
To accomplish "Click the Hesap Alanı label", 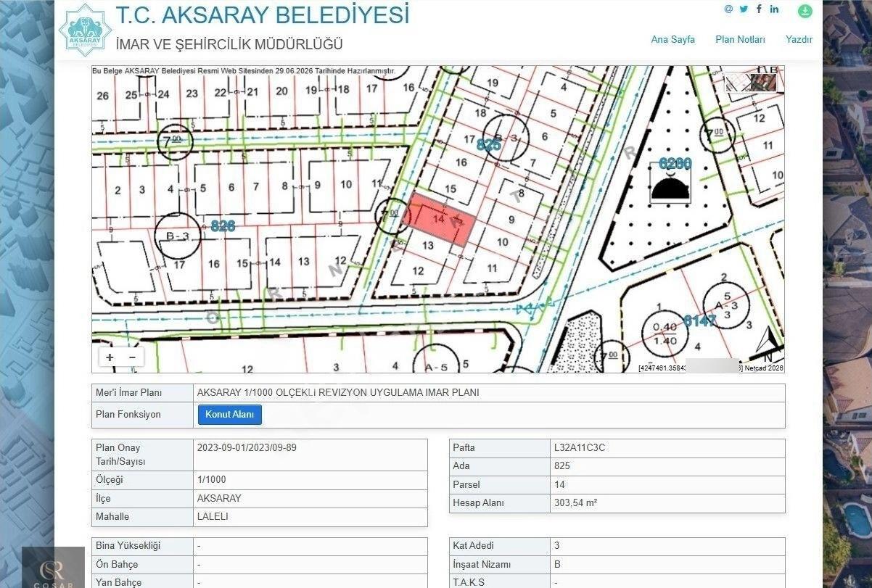I will [478, 502].
